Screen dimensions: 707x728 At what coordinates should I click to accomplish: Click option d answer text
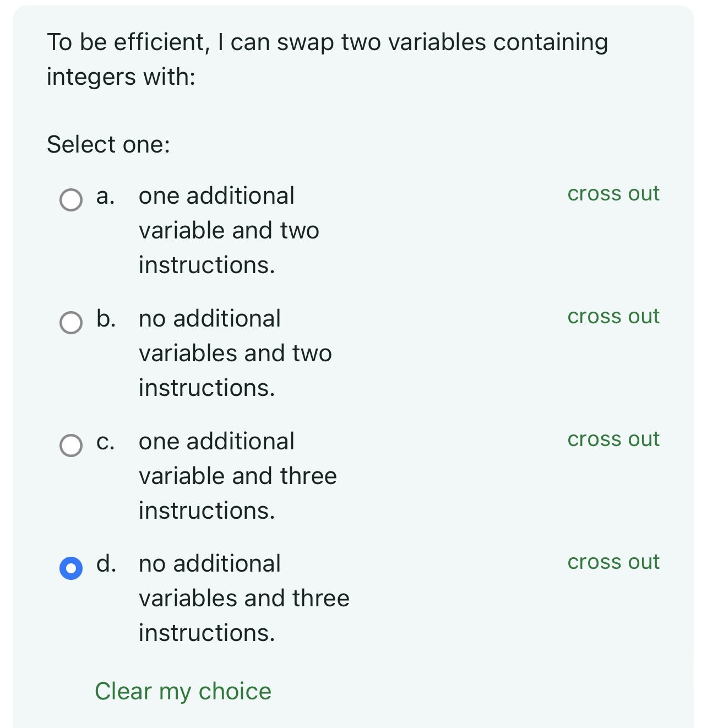[244, 598]
